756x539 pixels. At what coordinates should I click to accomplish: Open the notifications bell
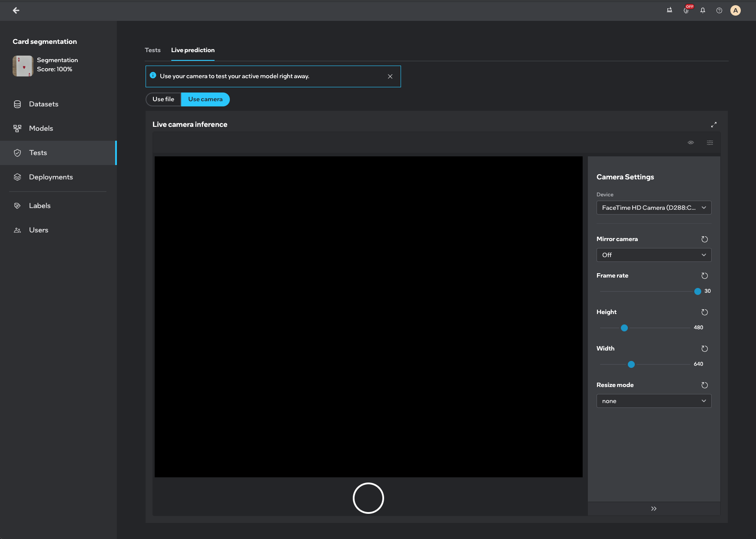tap(703, 10)
